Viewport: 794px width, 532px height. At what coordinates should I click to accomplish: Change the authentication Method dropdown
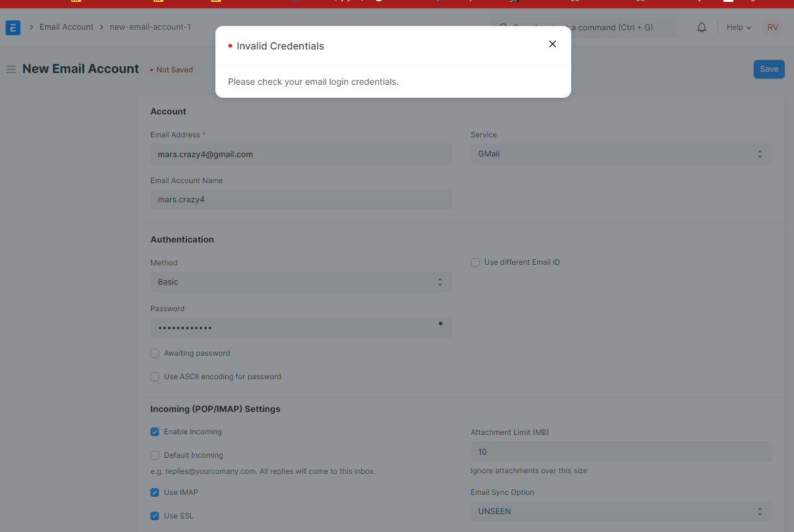[301, 281]
